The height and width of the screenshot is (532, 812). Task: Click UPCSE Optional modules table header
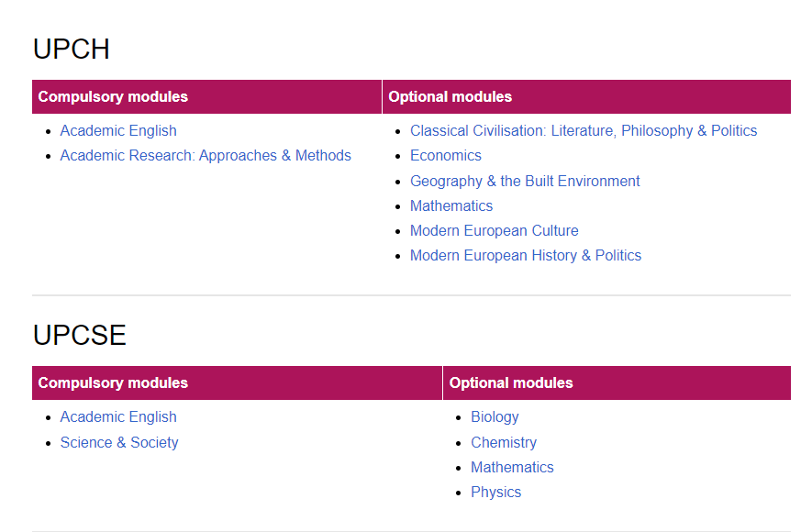(x=617, y=383)
